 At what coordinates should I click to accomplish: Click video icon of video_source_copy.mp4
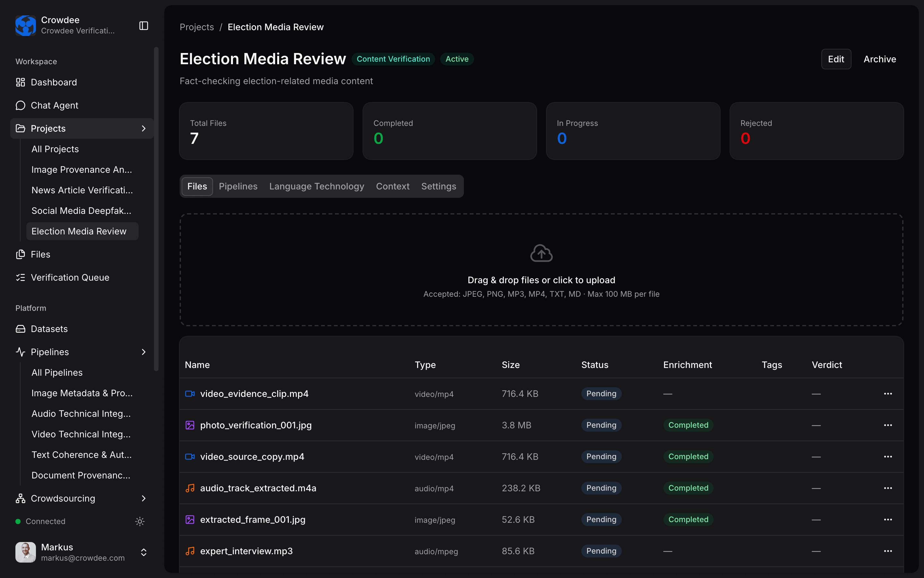[190, 456]
